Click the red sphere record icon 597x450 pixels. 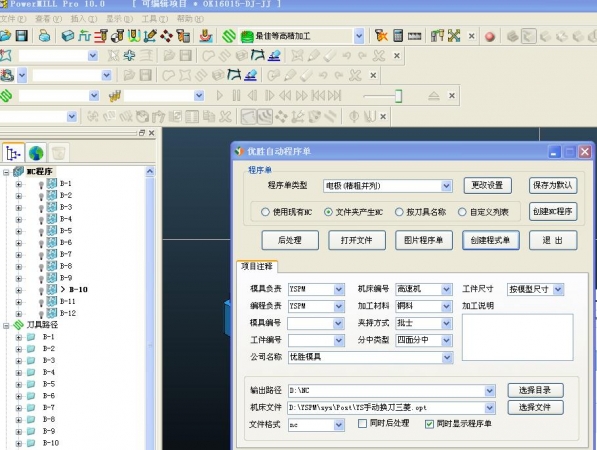pos(490,37)
